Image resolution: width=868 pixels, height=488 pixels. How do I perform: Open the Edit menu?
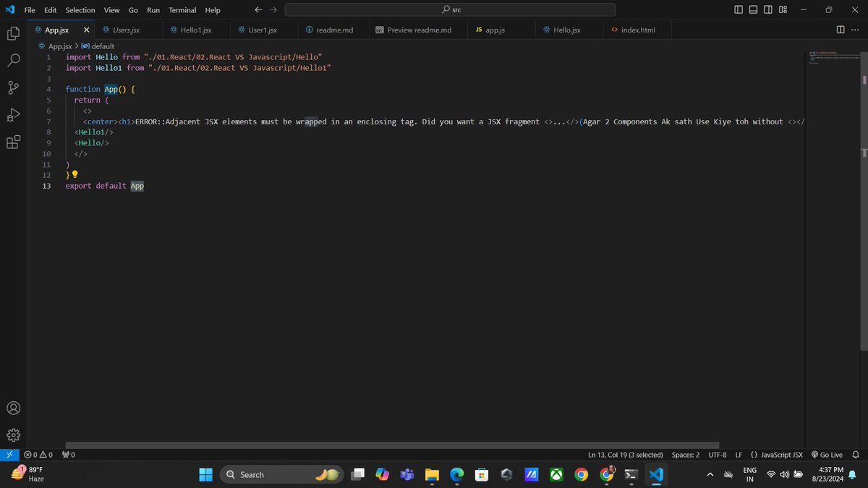51,10
